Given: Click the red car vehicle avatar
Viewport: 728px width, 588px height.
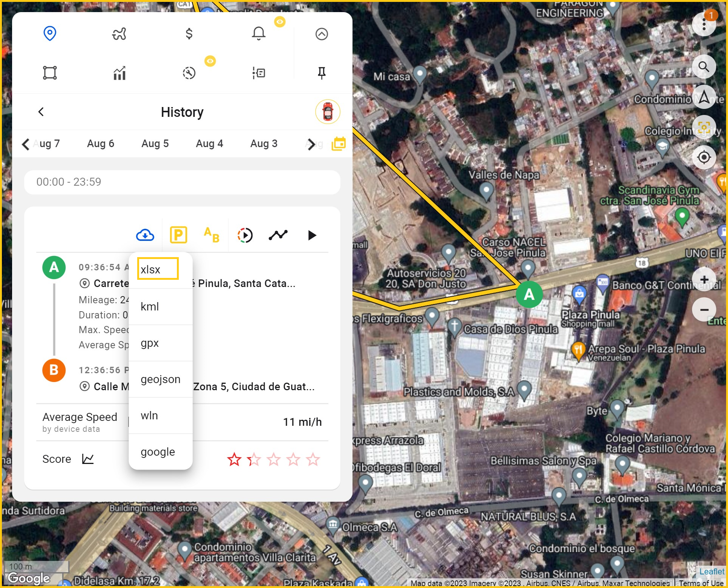Looking at the screenshot, I should [328, 112].
